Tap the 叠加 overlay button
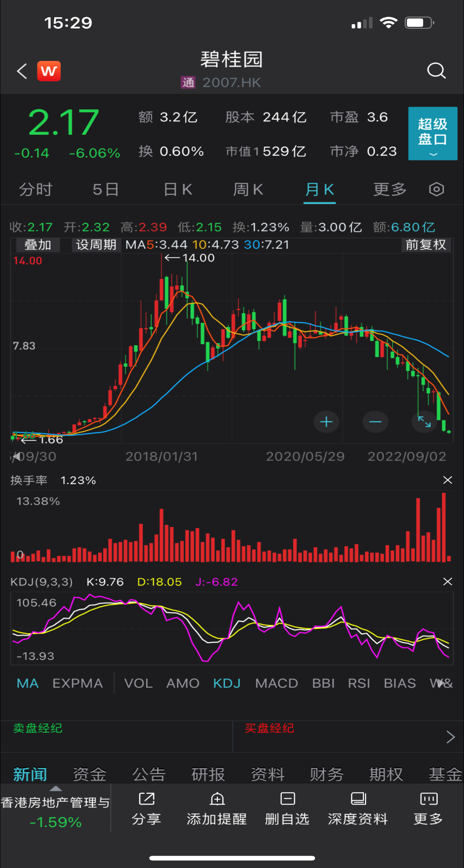Image resolution: width=464 pixels, height=868 pixels. click(38, 245)
